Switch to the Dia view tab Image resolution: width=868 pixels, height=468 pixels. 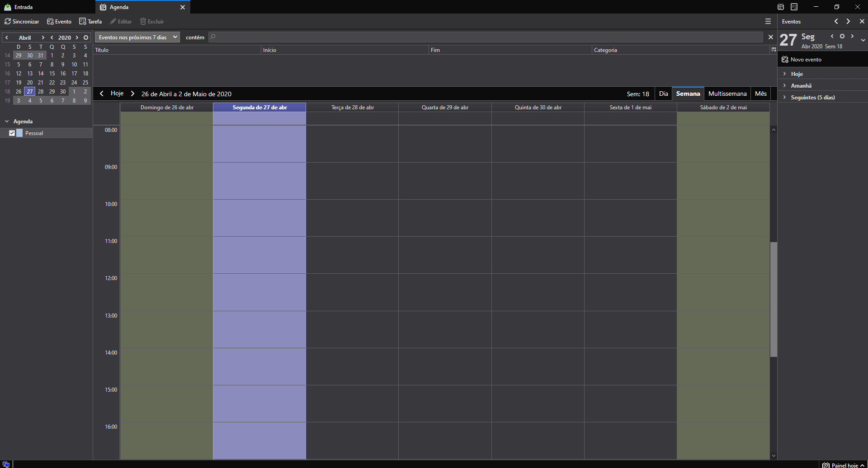tap(663, 94)
